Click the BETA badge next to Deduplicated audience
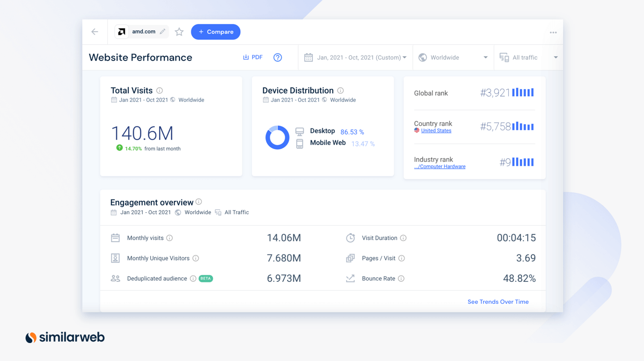The image size is (644, 361). [205, 279]
